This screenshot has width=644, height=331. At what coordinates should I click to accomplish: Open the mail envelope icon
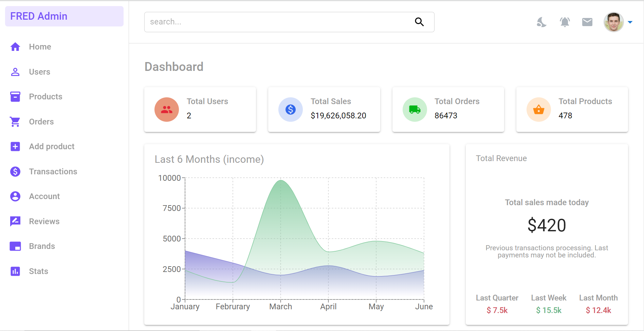click(587, 22)
